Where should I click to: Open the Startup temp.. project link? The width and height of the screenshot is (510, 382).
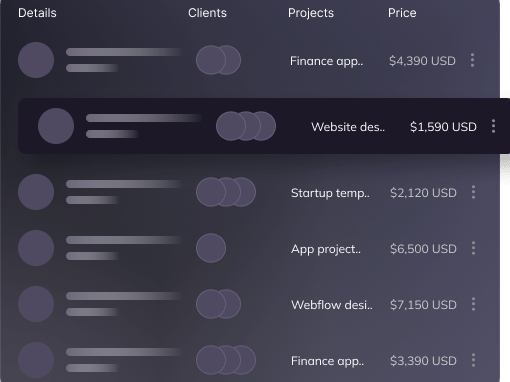[x=330, y=193]
